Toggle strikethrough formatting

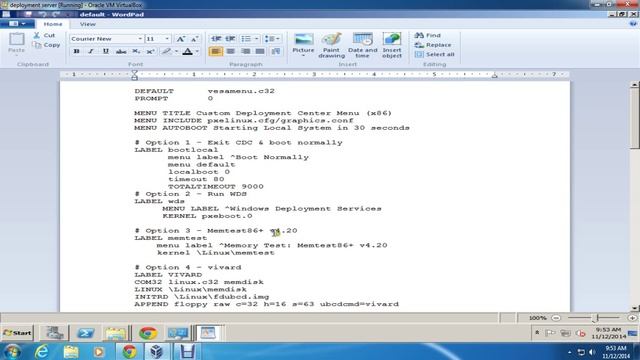tap(121, 51)
